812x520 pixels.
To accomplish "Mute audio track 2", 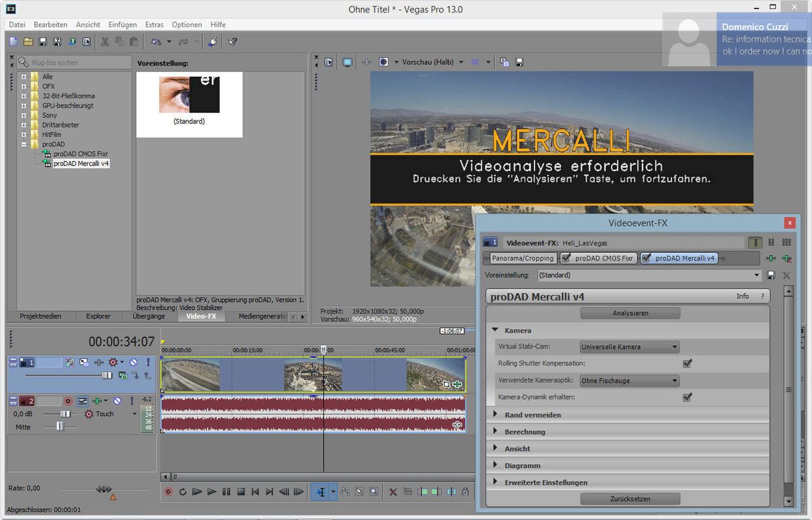I will click(x=117, y=401).
